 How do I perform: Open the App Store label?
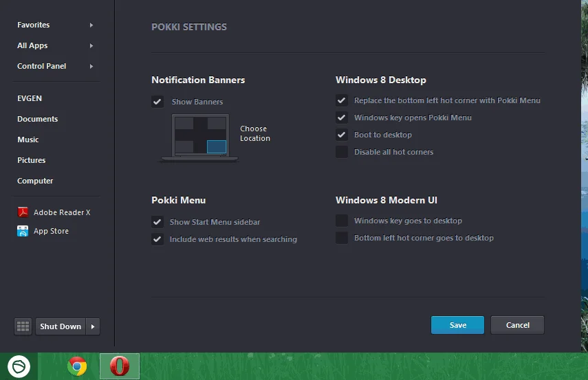click(51, 231)
